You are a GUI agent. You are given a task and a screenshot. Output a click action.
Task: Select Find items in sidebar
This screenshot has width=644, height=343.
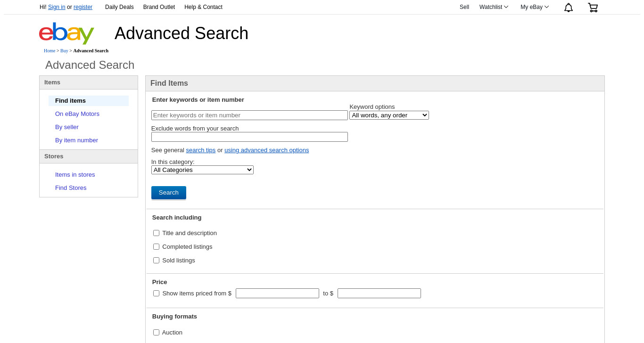coord(89,100)
